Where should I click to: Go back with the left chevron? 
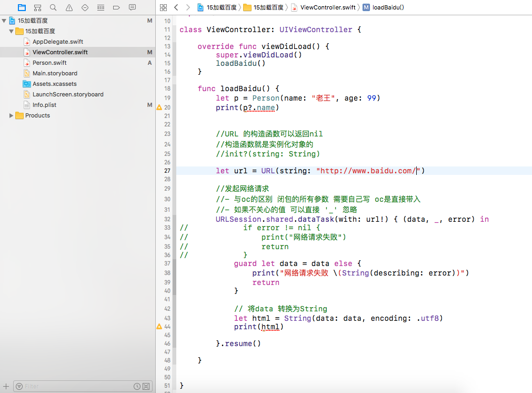(x=176, y=7)
